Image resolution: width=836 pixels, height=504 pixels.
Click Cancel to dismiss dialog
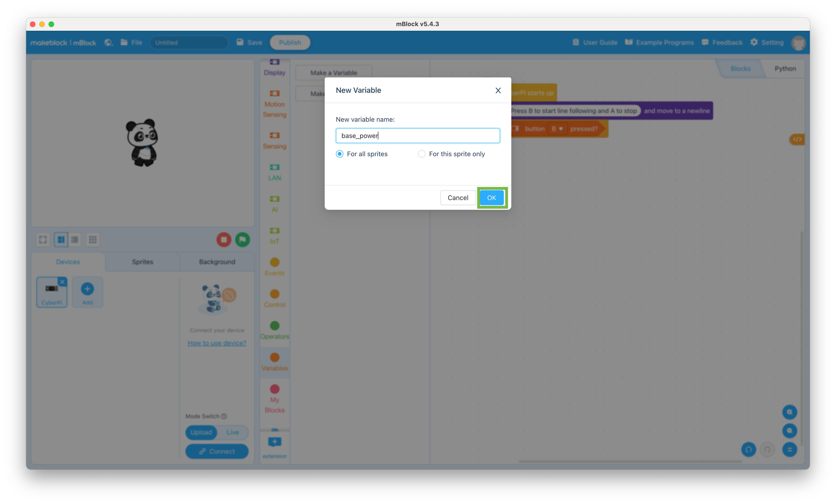tap(457, 197)
